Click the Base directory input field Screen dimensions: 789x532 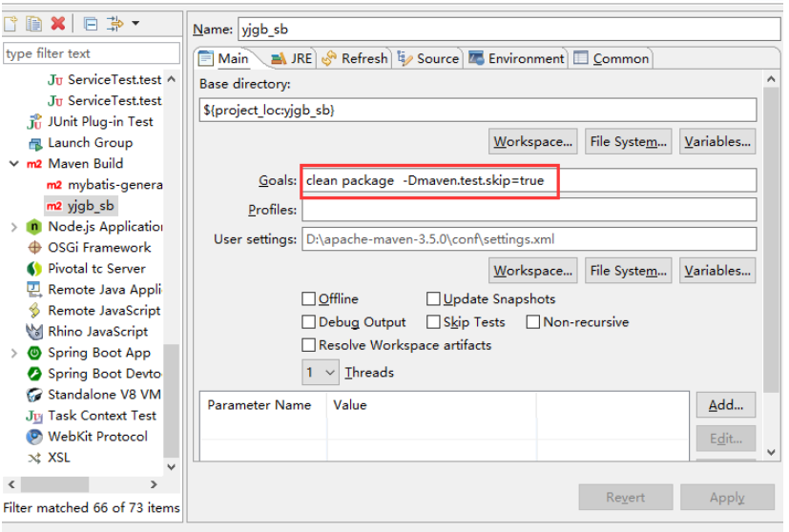tap(478, 111)
